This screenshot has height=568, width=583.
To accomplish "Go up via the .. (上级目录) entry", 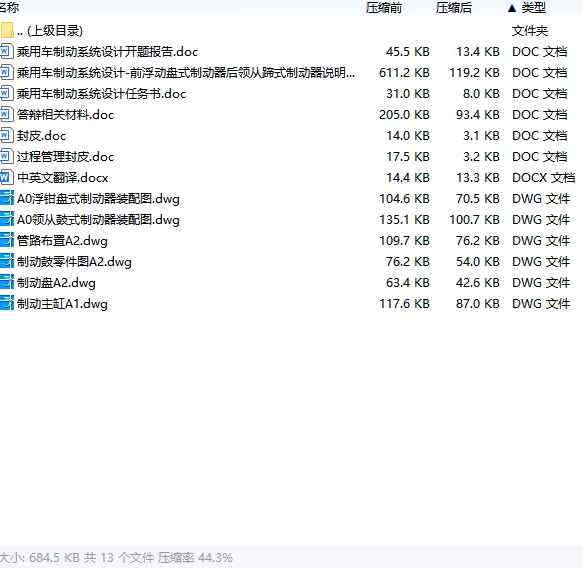I will 50,30.
